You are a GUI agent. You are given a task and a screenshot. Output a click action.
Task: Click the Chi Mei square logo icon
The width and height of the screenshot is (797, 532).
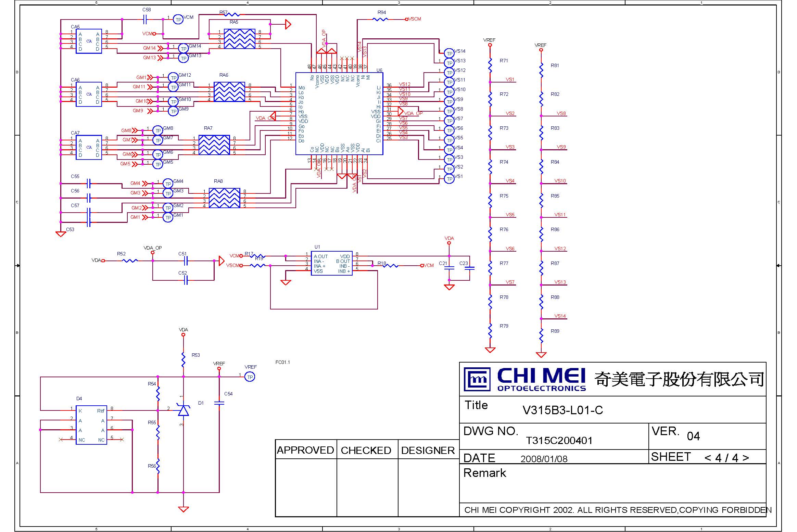(477, 379)
